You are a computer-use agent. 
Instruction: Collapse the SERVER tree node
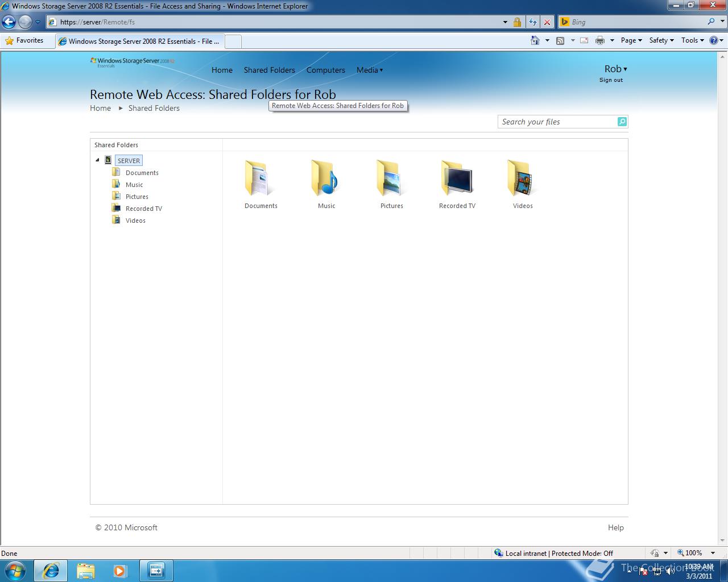tap(97, 160)
